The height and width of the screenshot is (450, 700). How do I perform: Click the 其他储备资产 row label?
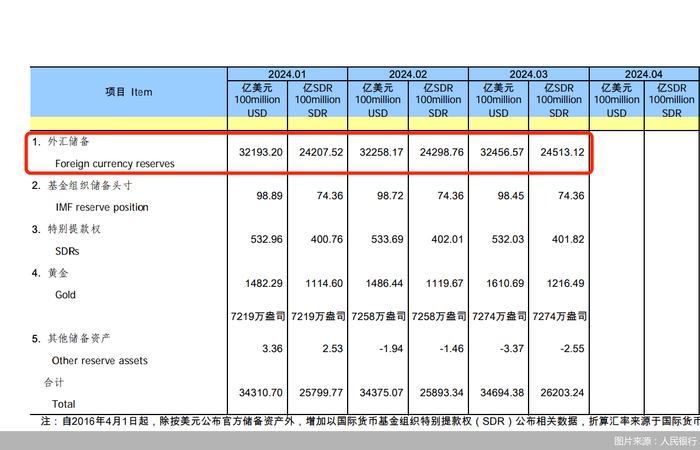[x=79, y=338]
